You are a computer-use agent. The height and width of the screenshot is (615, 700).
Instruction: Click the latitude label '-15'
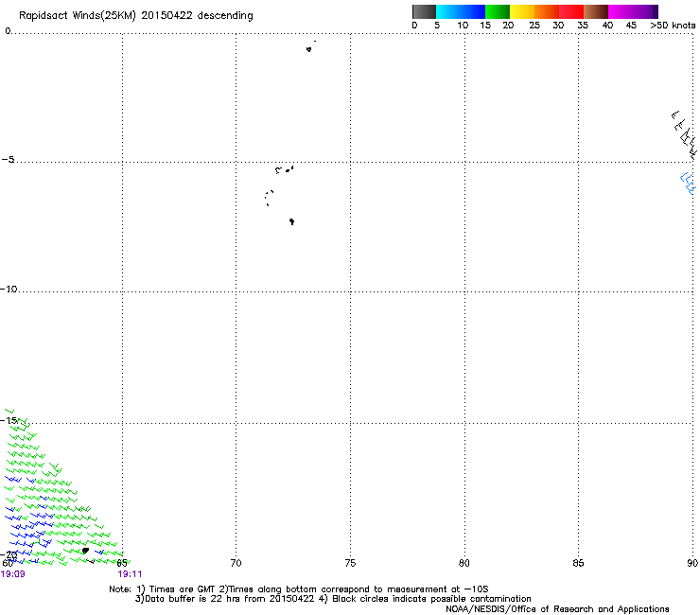click(9, 420)
